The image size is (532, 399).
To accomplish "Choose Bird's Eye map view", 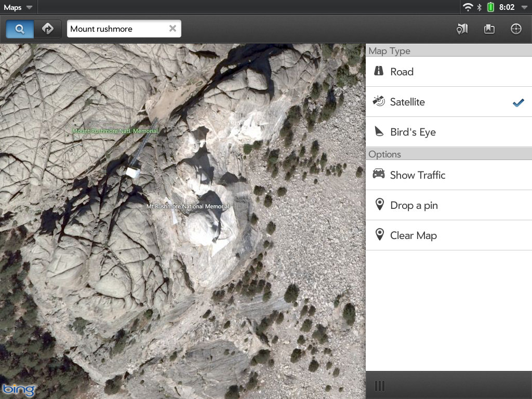I will click(449, 132).
